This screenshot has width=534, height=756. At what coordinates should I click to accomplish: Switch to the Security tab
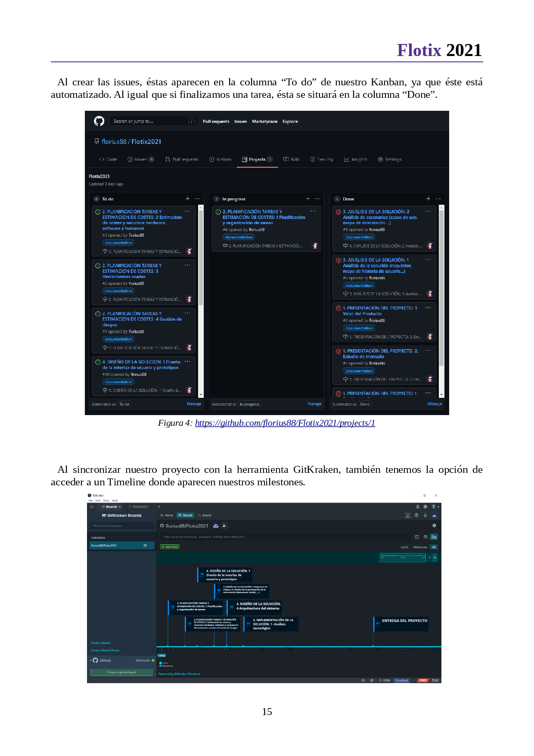(322, 159)
